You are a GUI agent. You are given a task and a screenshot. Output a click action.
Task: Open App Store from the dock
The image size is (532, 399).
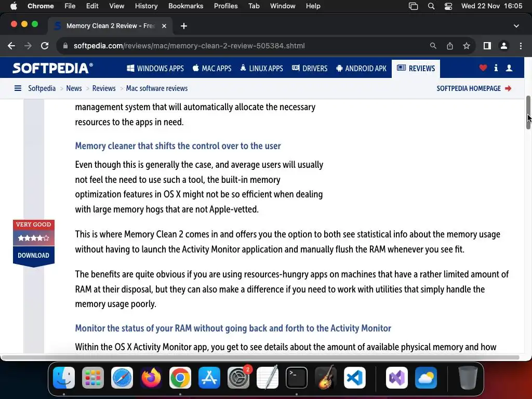(209, 378)
